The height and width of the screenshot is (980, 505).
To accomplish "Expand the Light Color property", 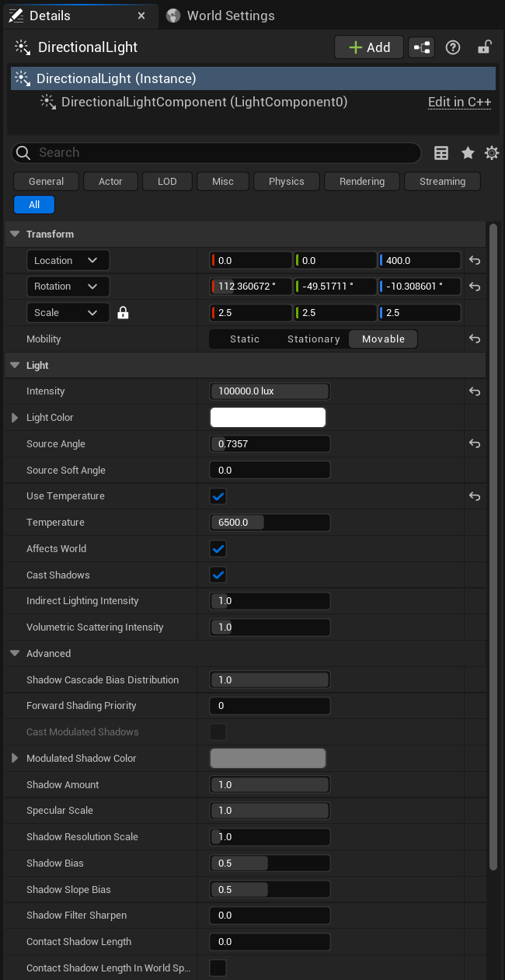I will coord(15,418).
